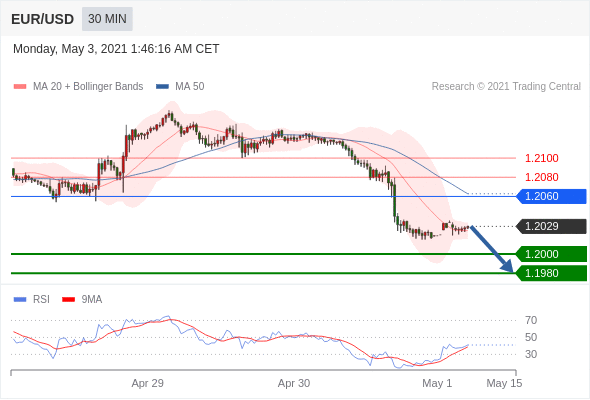590x400 pixels.
Task: Click the date 'Monday, May 3, 2021 1:46:16 AM CET'
Action: tap(116, 49)
